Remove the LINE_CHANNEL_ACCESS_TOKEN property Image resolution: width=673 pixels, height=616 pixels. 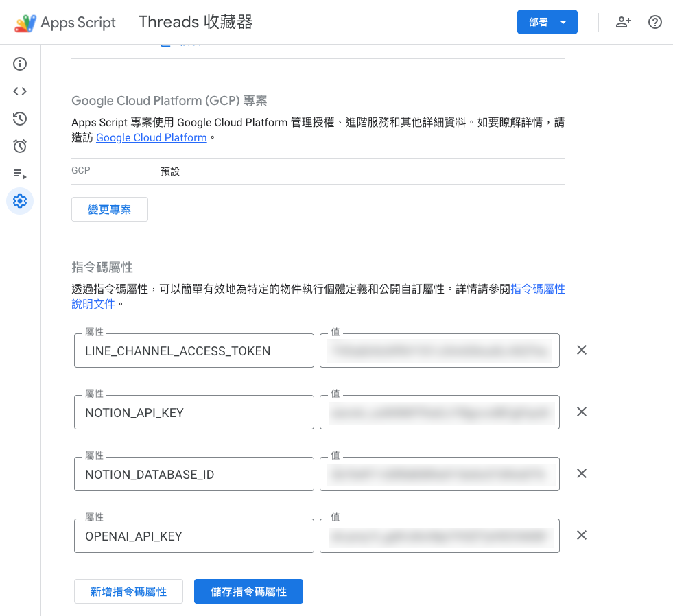tap(581, 350)
